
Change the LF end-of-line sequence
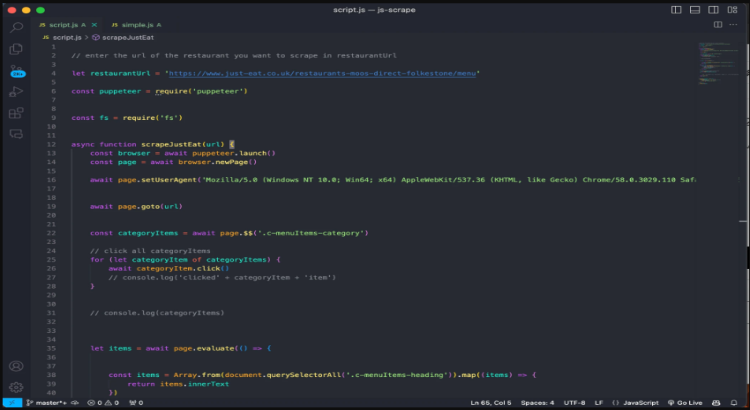pos(598,403)
